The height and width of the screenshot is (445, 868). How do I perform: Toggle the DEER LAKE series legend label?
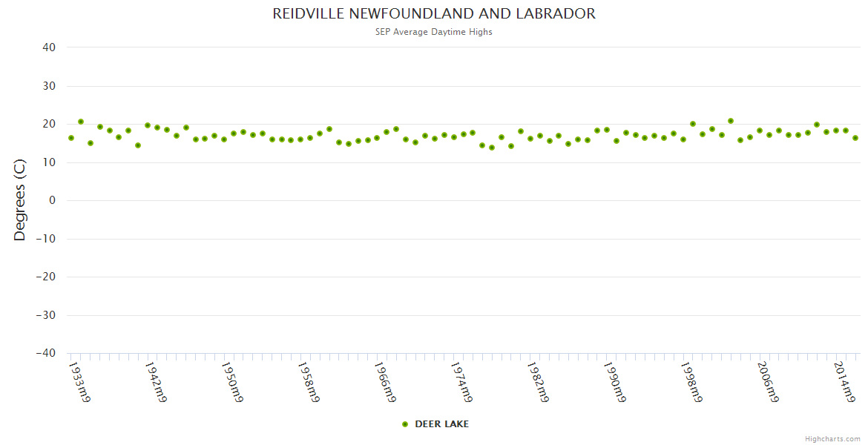(x=441, y=424)
